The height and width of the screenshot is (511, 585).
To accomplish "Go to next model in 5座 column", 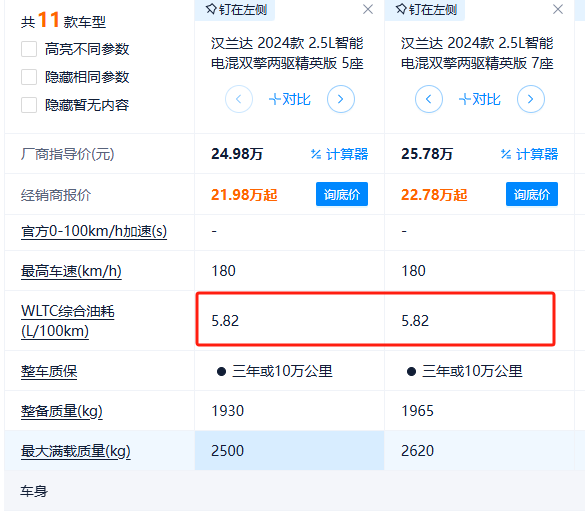I will pos(341,99).
